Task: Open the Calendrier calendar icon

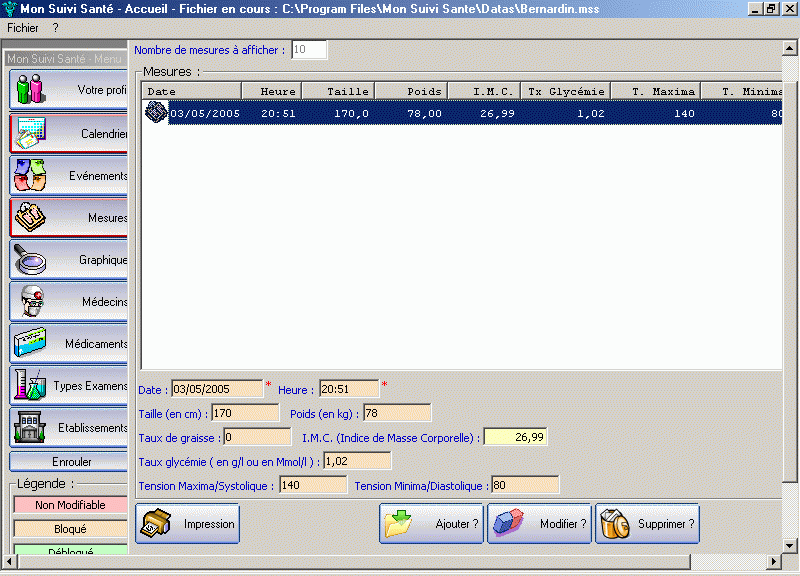Action: pyautogui.click(x=30, y=133)
